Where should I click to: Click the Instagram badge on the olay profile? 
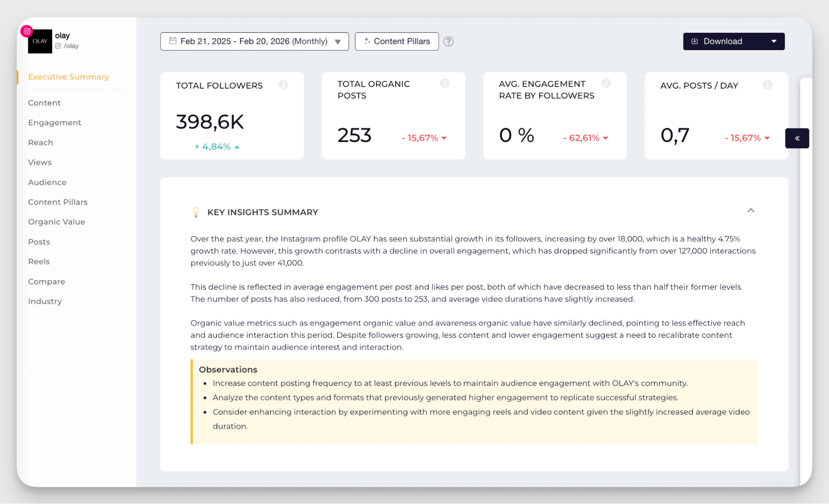tap(27, 31)
